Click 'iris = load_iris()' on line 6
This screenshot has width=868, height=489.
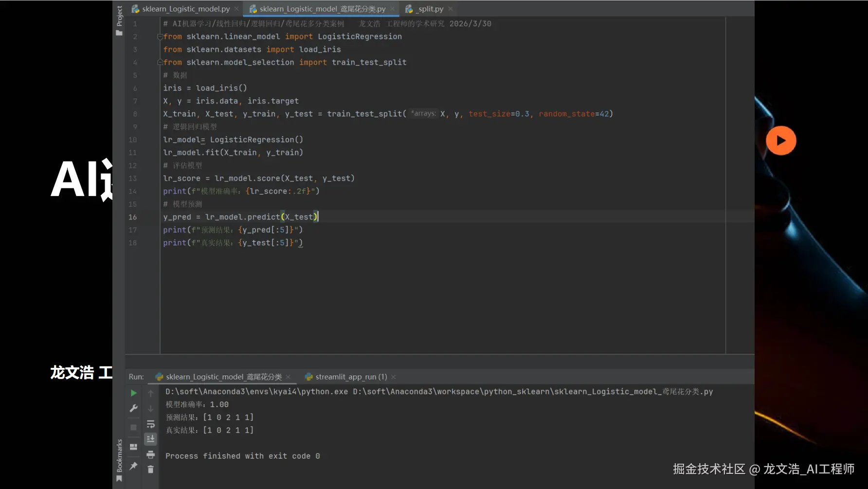tap(205, 88)
